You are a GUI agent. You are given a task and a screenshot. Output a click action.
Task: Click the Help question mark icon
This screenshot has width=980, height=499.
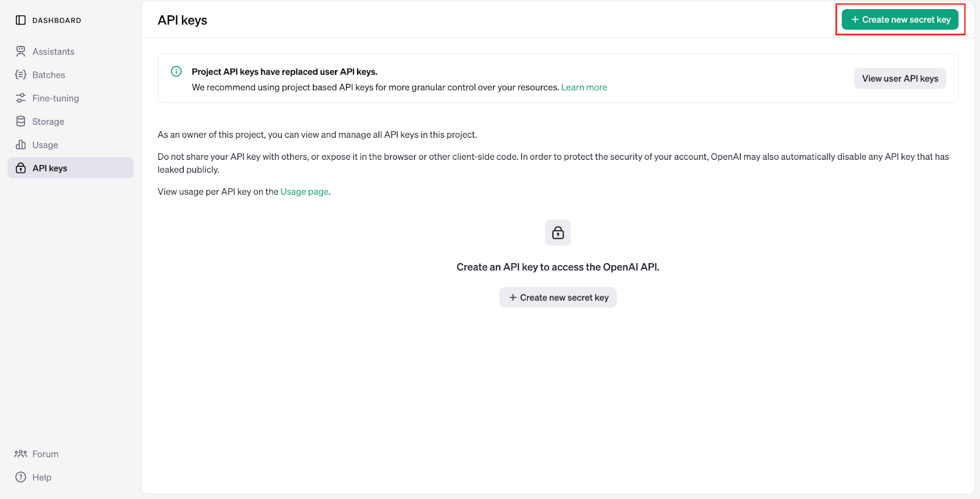click(x=21, y=477)
